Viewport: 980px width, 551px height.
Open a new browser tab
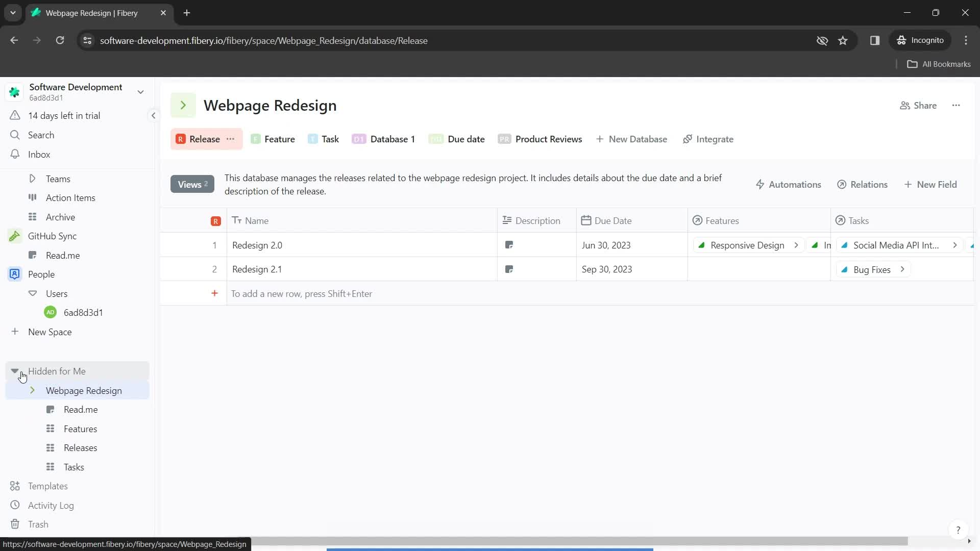[187, 13]
